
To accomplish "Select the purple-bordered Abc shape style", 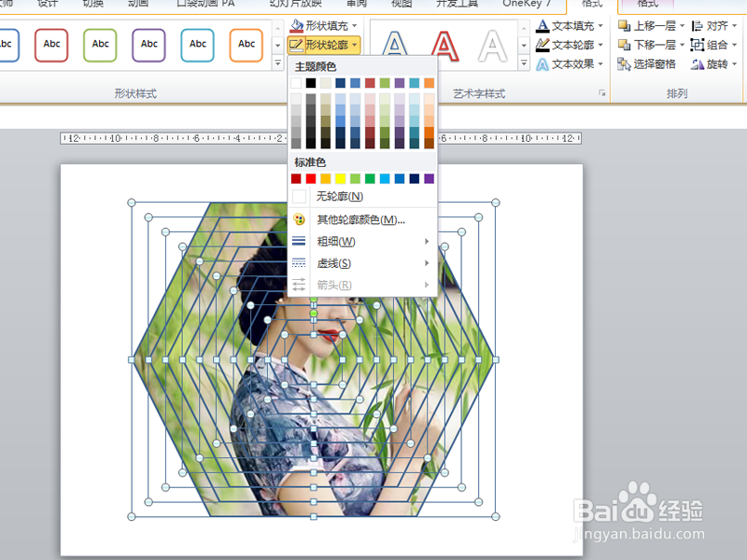I will (x=148, y=45).
